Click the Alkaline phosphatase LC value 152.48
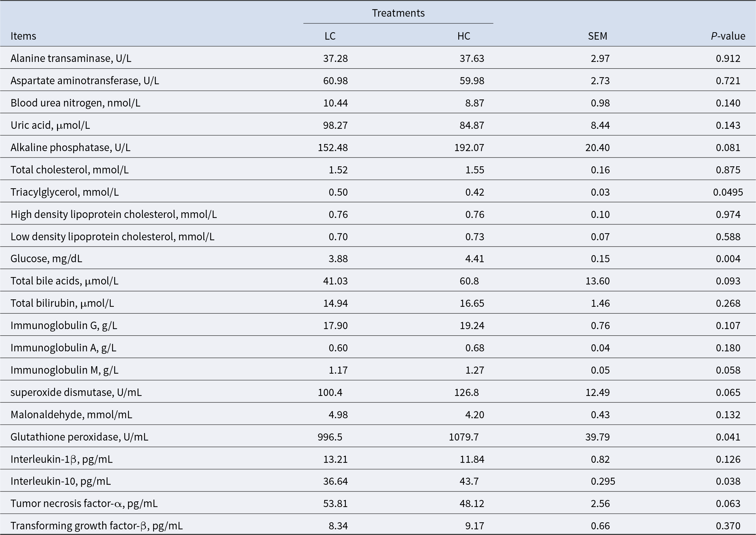Image resolution: width=756 pixels, height=535 pixels. tap(333, 148)
